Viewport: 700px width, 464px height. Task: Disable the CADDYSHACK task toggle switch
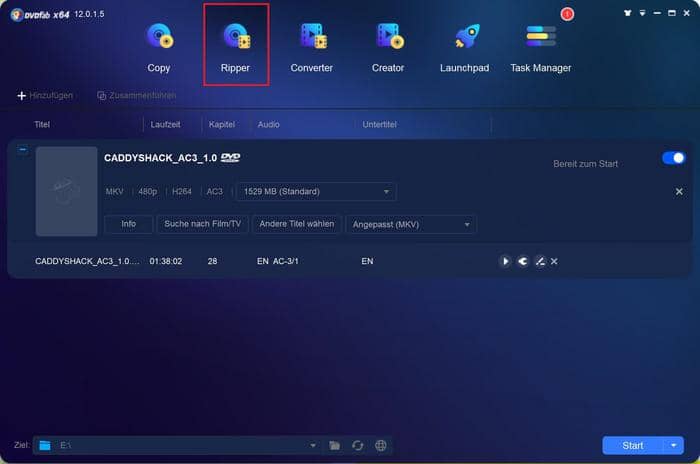pos(673,158)
